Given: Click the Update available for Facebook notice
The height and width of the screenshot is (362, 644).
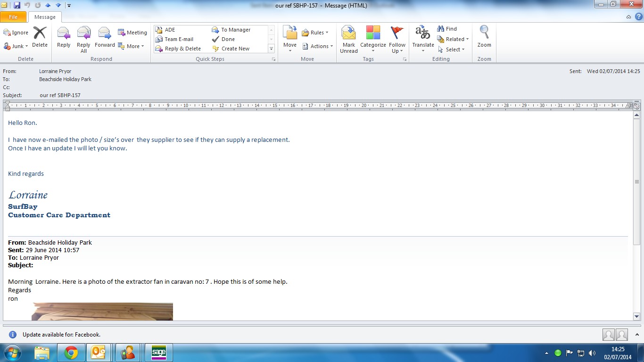Looking at the screenshot, I should click(61, 335).
